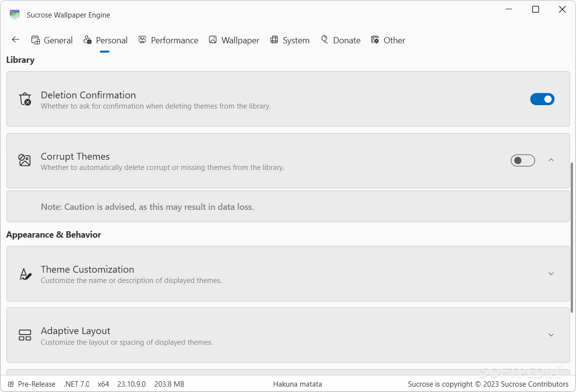The height and width of the screenshot is (392, 576).
Task: Click the .NET 7.0 status entry
Action: (x=76, y=384)
